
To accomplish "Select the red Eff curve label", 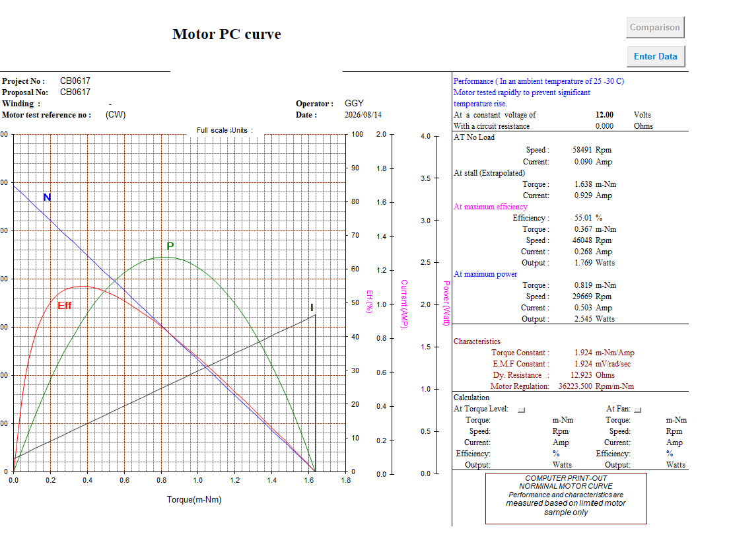I will click(64, 305).
